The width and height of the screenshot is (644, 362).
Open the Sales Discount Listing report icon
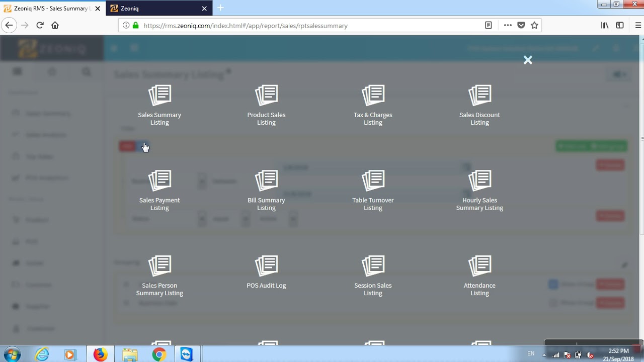click(480, 95)
